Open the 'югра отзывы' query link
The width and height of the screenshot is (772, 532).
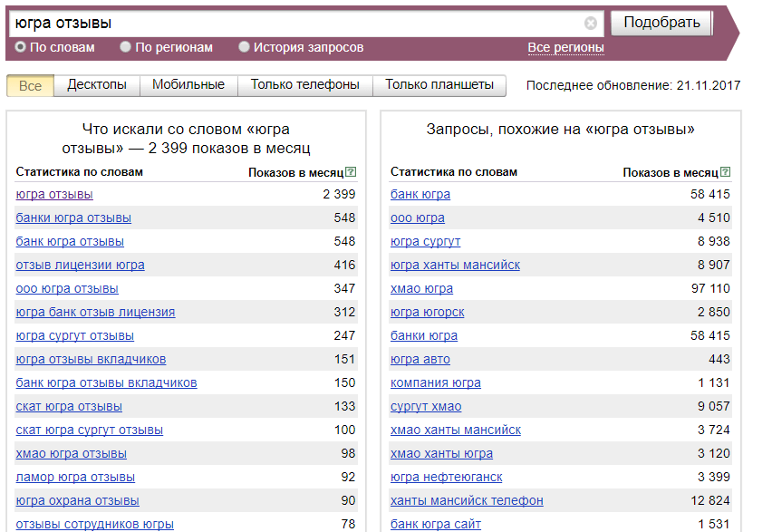coord(54,195)
